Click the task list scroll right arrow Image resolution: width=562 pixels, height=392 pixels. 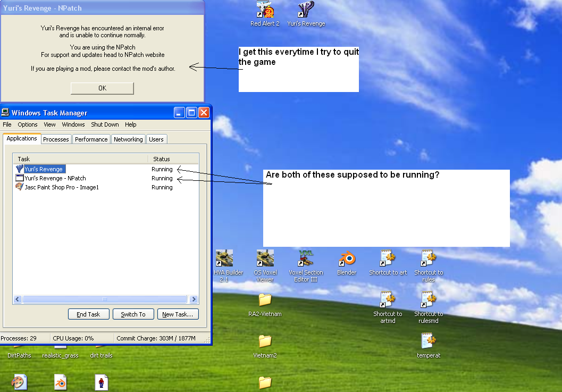(x=194, y=299)
